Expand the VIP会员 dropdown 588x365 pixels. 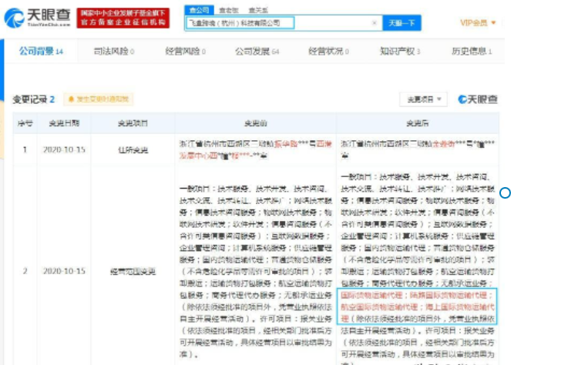tap(478, 23)
